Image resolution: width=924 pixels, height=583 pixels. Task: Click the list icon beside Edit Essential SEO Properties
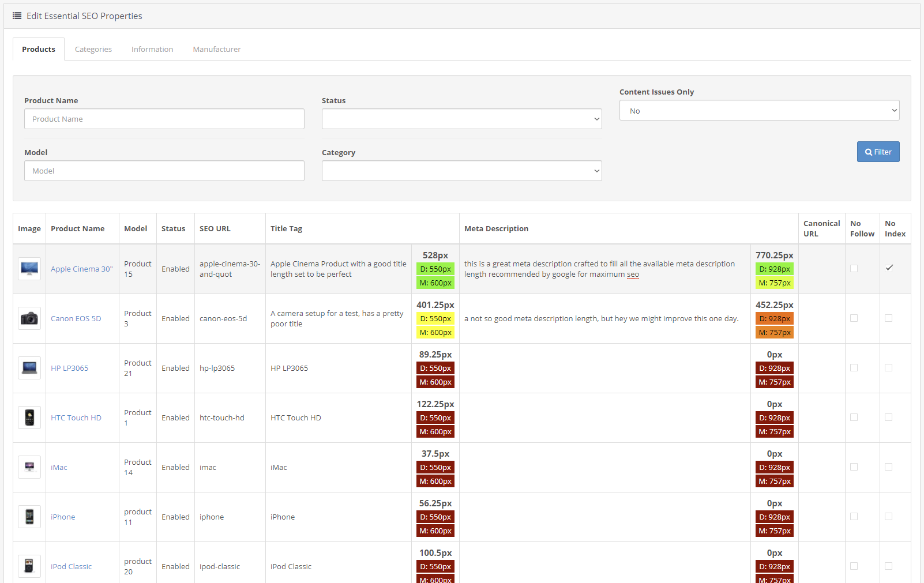click(17, 16)
